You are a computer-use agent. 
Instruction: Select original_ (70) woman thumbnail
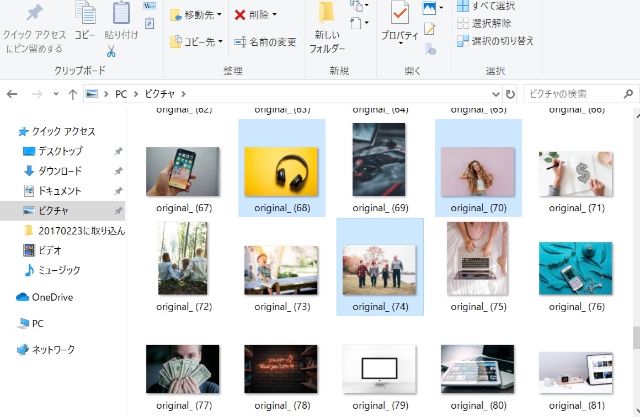pos(478,171)
